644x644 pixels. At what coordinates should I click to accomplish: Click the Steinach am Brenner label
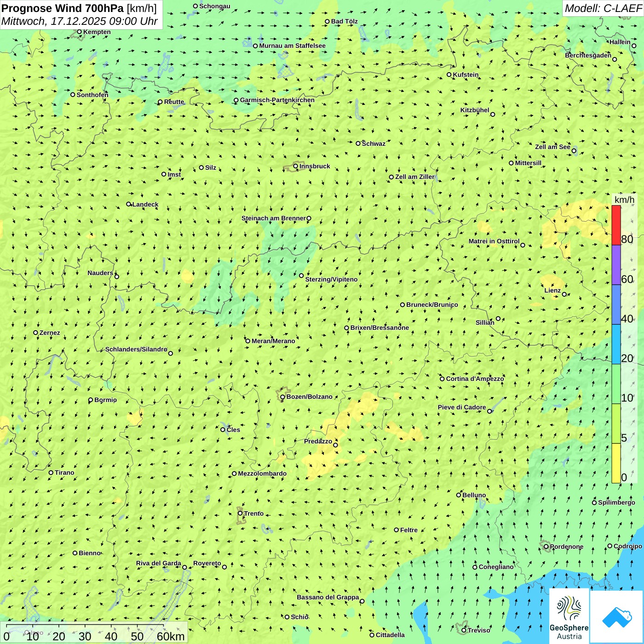coord(273,218)
